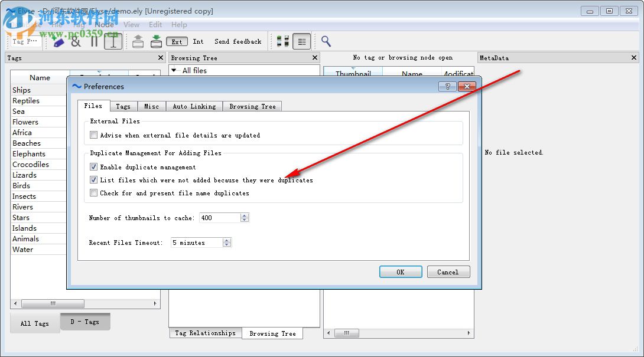Close the Browsing Tree panel

[315, 57]
